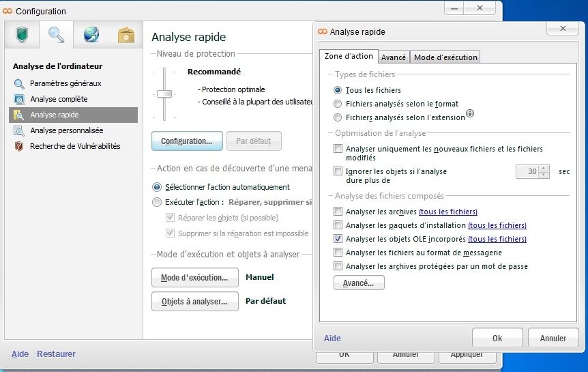Enable Analyser uniquement les nouveaux fichiers checkbox
This screenshot has width=588, height=372.
click(x=338, y=149)
